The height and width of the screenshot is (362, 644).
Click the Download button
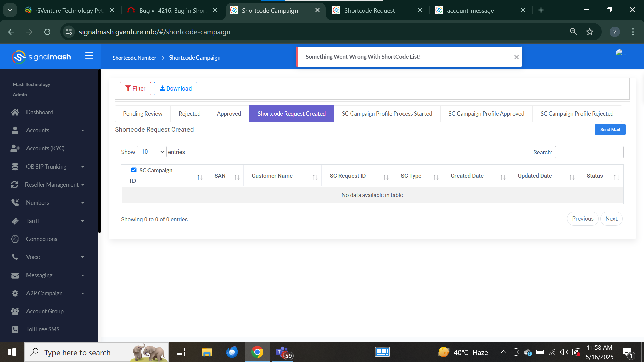click(x=175, y=88)
